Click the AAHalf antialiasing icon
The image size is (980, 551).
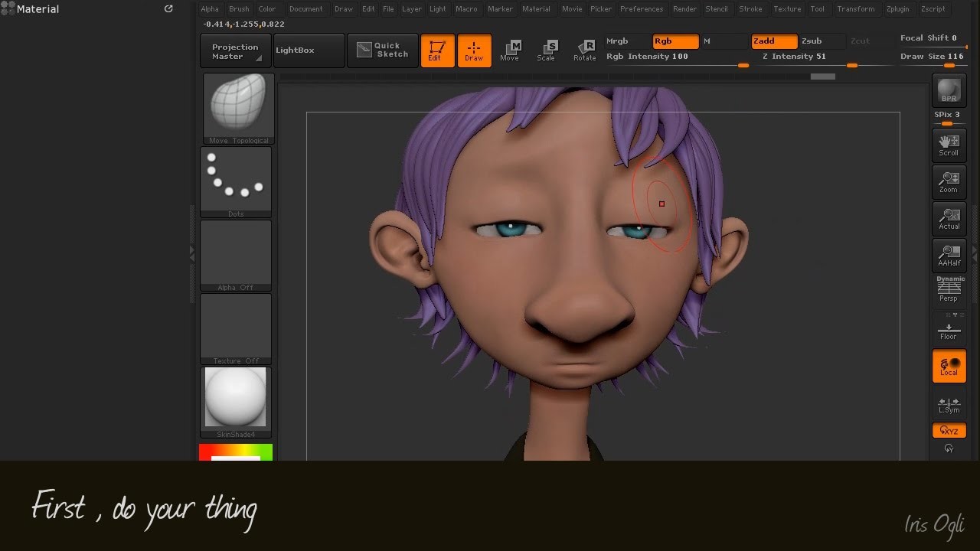[949, 255]
